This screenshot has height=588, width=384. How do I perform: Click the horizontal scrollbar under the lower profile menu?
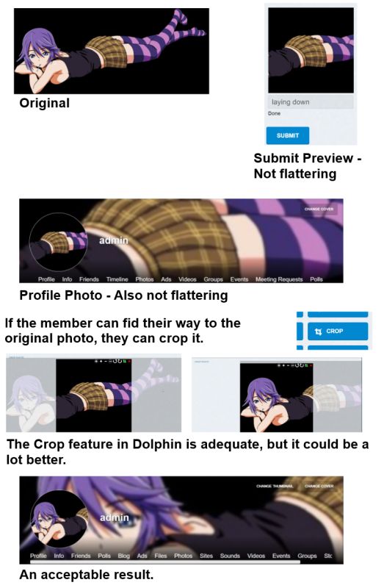pyautogui.click(x=165, y=562)
